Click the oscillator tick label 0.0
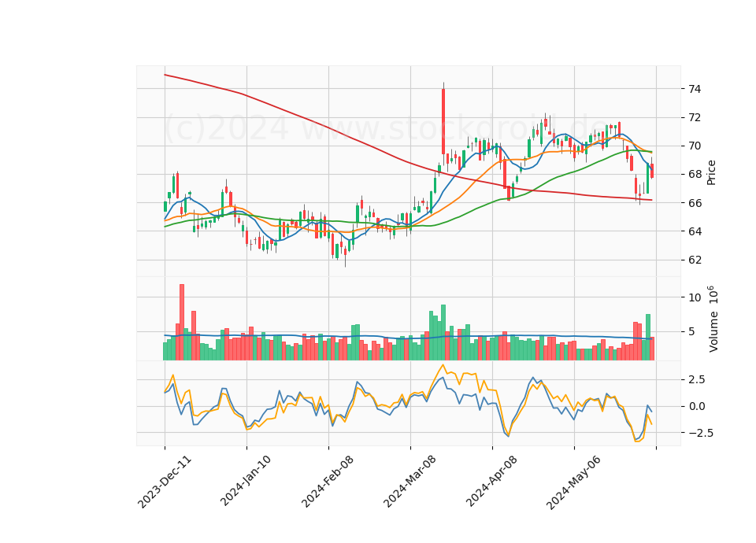The width and height of the screenshot is (756, 543). pos(697,406)
